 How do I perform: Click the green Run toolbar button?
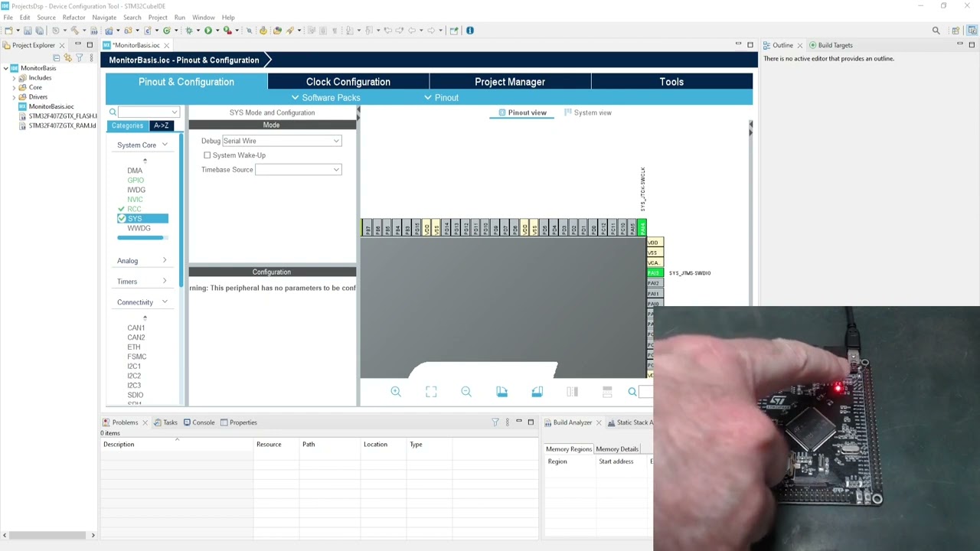tap(207, 31)
